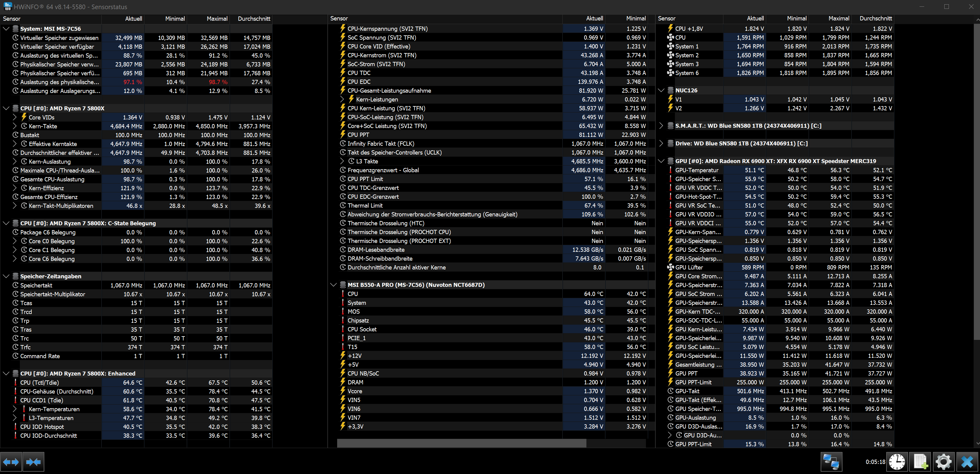The width and height of the screenshot is (980, 474).
Task: Collapse the System: MSI MS-7C56 group
Action: (6, 29)
